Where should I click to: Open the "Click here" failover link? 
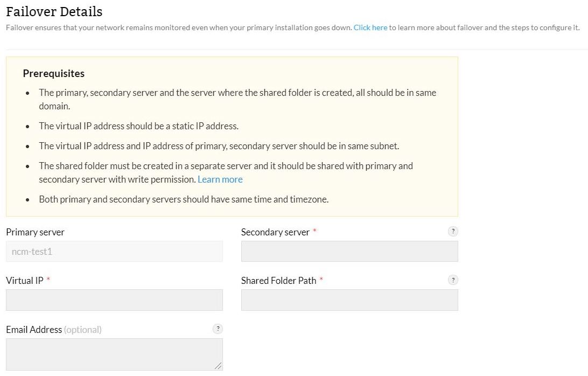[x=370, y=27]
